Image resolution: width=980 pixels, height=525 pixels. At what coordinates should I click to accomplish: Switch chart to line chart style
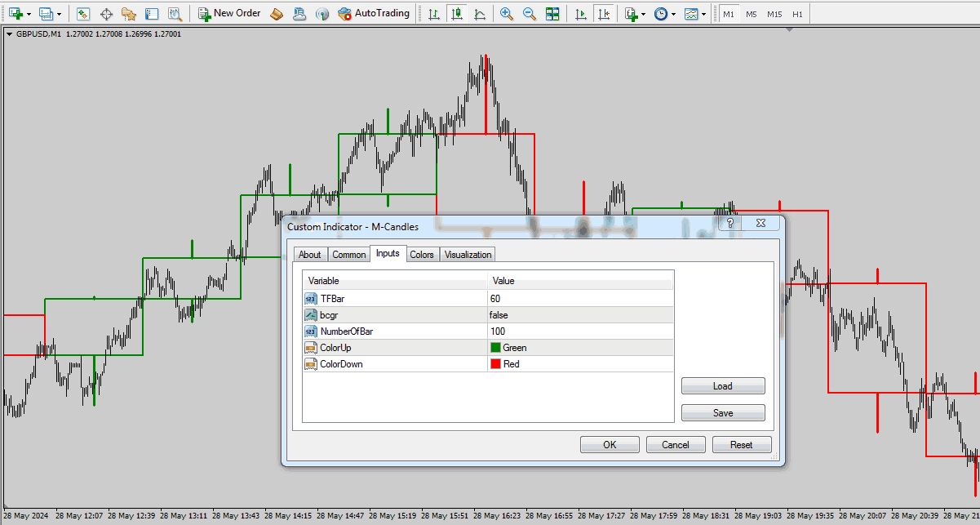click(479, 14)
